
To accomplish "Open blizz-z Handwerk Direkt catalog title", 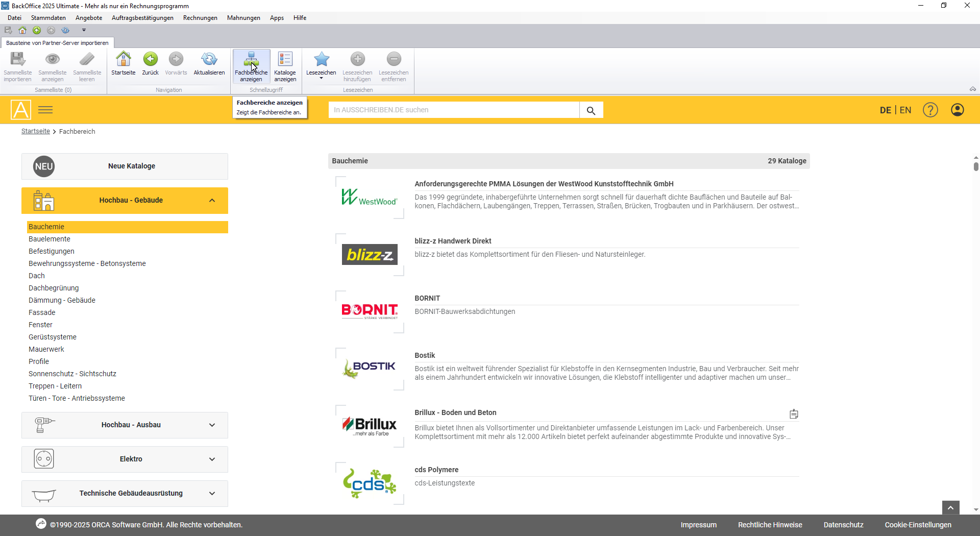I will click(453, 241).
